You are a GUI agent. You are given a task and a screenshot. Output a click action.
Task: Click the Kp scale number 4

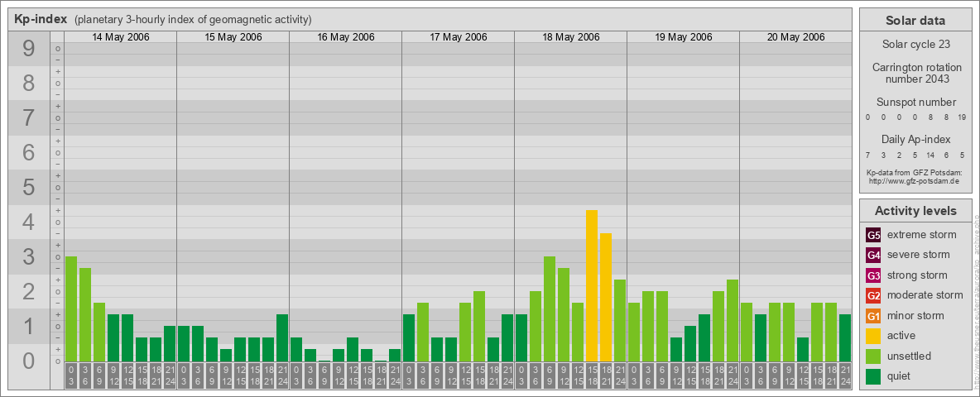tap(29, 222)
